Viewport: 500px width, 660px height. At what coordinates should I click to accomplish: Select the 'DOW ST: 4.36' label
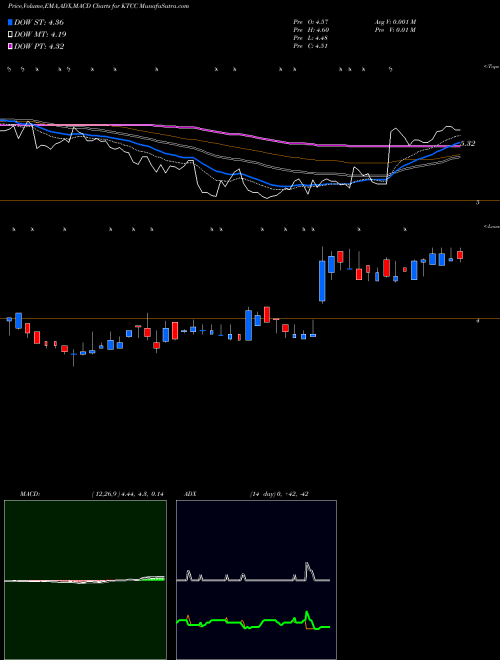click(x=39, y=22)
